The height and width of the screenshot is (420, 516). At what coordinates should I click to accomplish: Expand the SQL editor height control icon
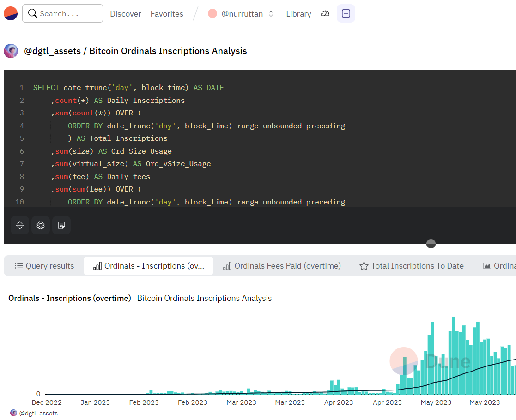click(x=19, y=225)
